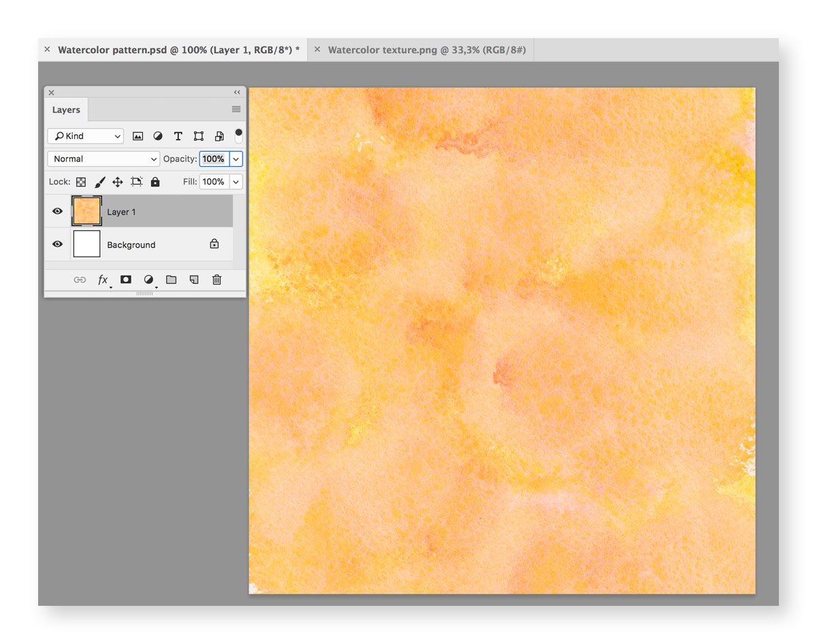Create a new layer
This screenshot has width=817, height=644.
coord(194,280)
